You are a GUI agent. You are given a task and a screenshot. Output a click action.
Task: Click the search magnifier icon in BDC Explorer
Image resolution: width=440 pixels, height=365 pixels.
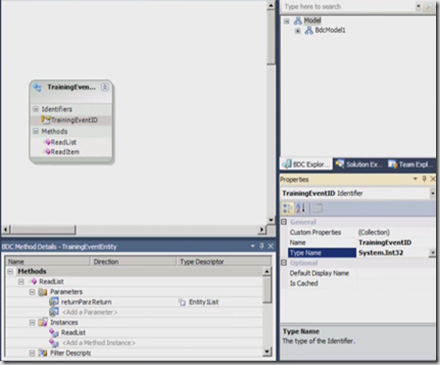point(429,7)
